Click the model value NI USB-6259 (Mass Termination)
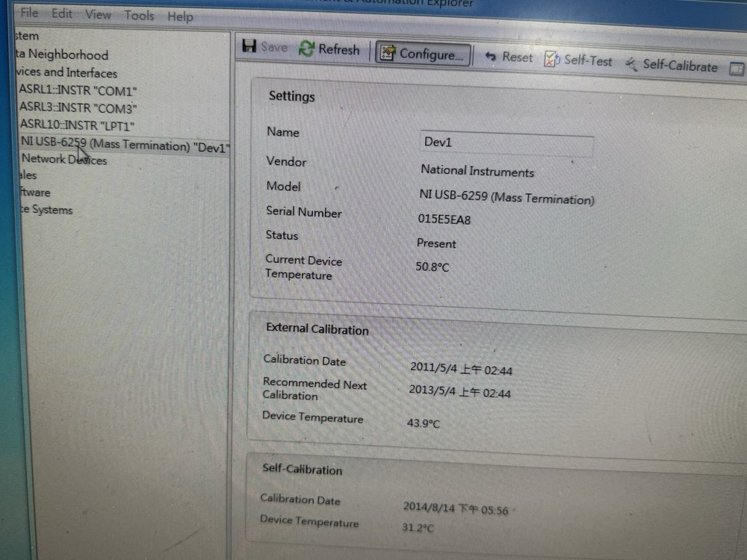747x560 pixels. click(x=506, y=196)
